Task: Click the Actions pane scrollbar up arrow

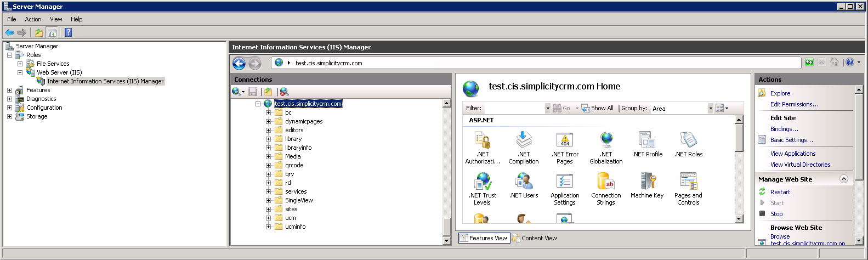Action: tap(859, 89)
